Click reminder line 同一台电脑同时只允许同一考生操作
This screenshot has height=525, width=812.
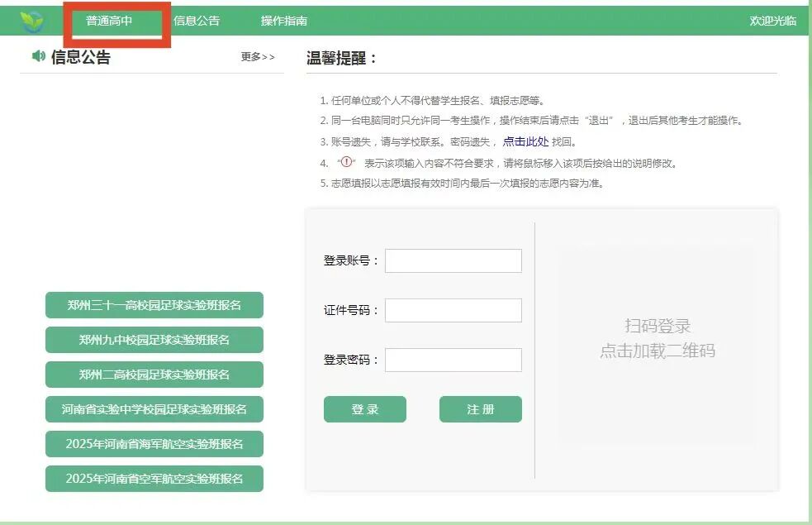pyautogui.click(x=532, y=120)
